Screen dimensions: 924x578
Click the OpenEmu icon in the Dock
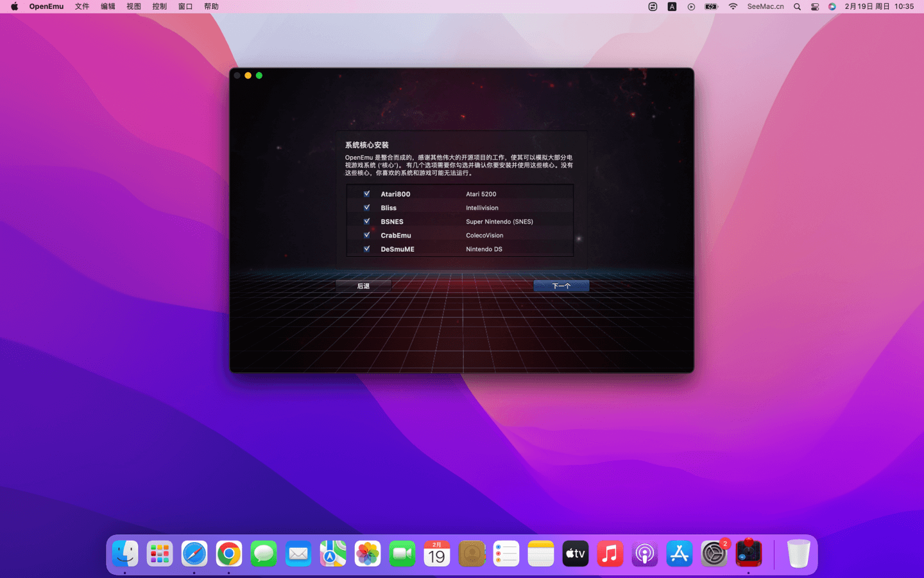749,554
